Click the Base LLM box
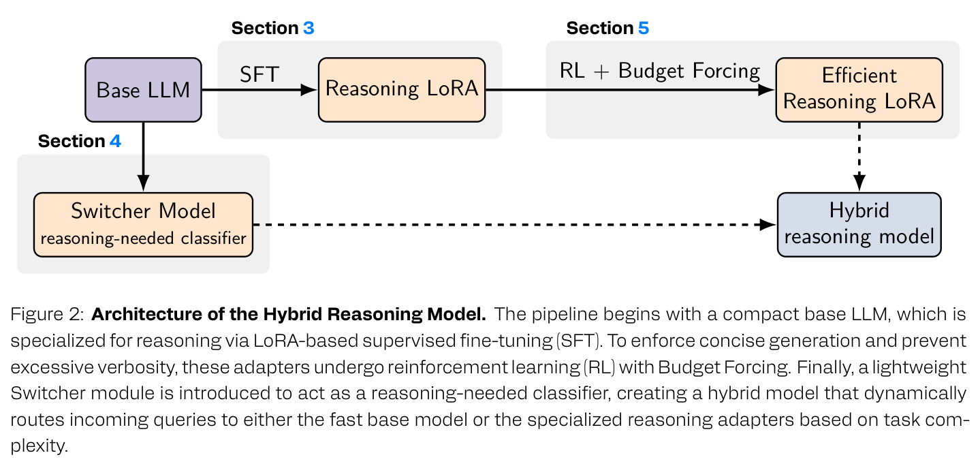The height and width of the screenshot is (466, 980). click(x=143, y=90)
